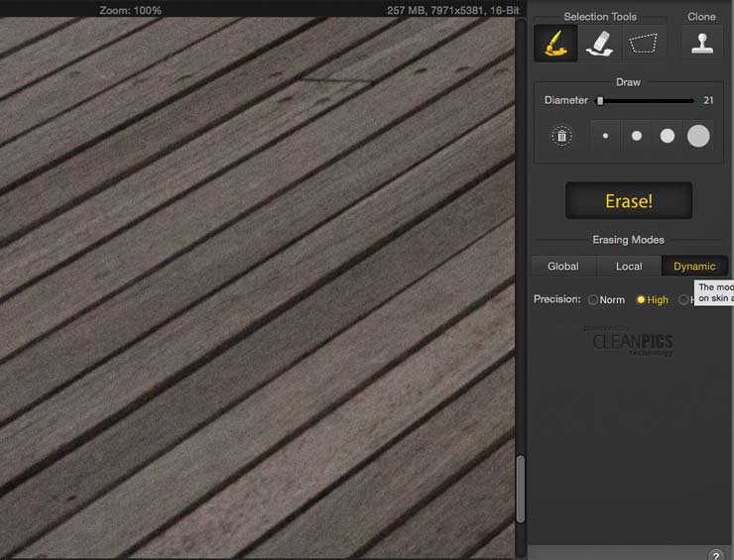Select the eraser selection tool
Screen dimensions: 734x560
click(600, 43)
